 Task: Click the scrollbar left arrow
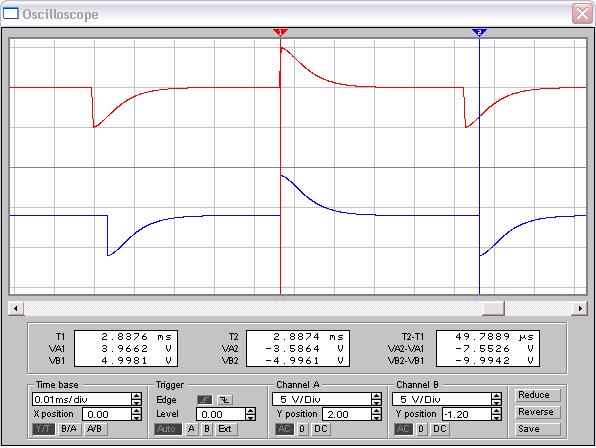[x=16, y=308]
